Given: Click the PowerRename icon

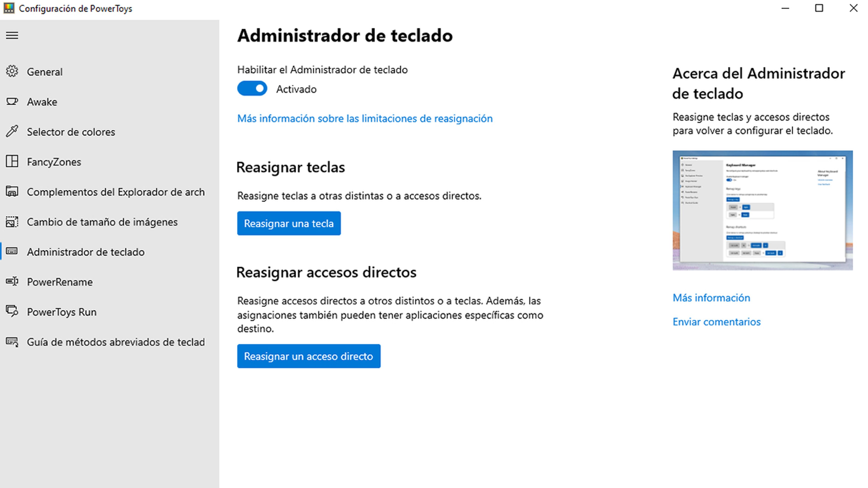Looking at the screenshot, I should tap(12, 281).
